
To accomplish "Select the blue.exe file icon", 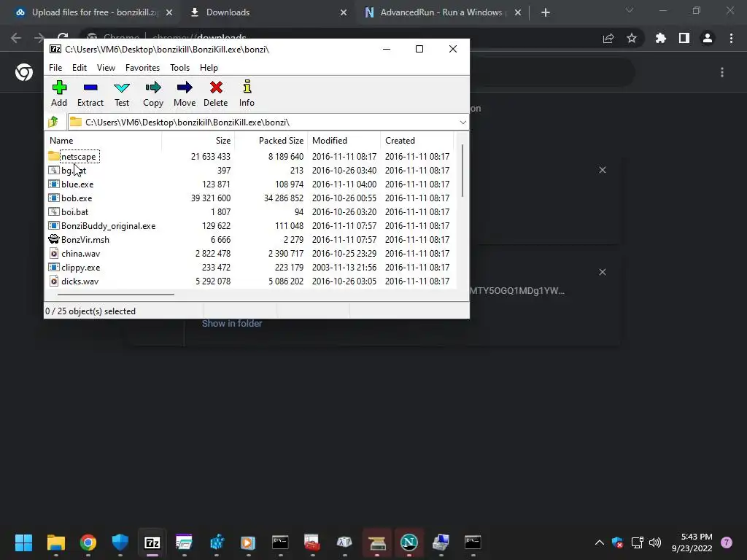I will [x=54, y=184].
